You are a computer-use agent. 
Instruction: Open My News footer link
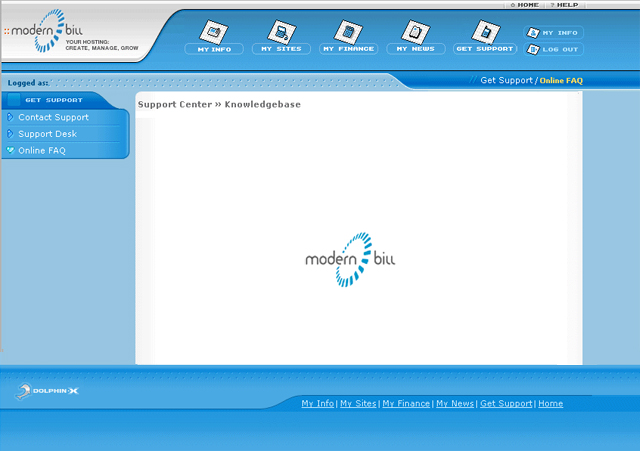pos(455,404)
